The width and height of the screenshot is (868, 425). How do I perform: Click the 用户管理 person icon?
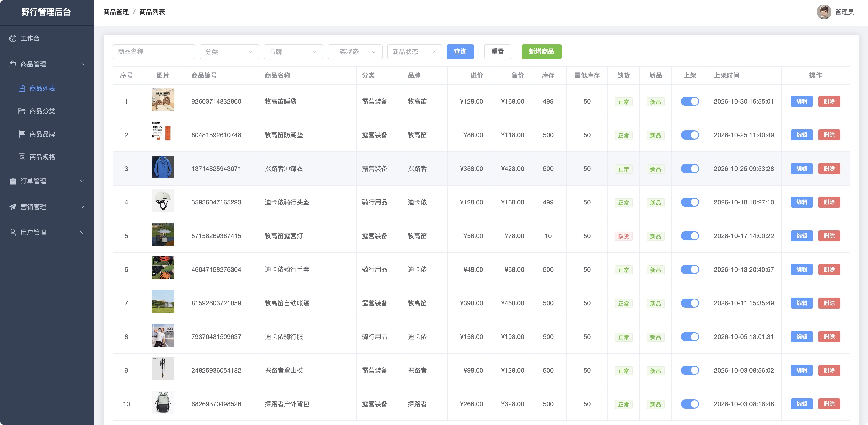(13, 232)
